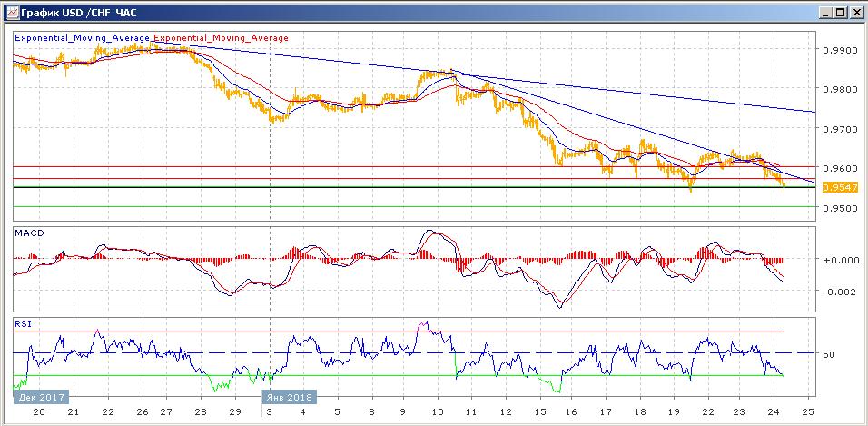The image size is (868, 426).
Task: Select the Янв 2018 month marker
Action: [x=289, y=397]
